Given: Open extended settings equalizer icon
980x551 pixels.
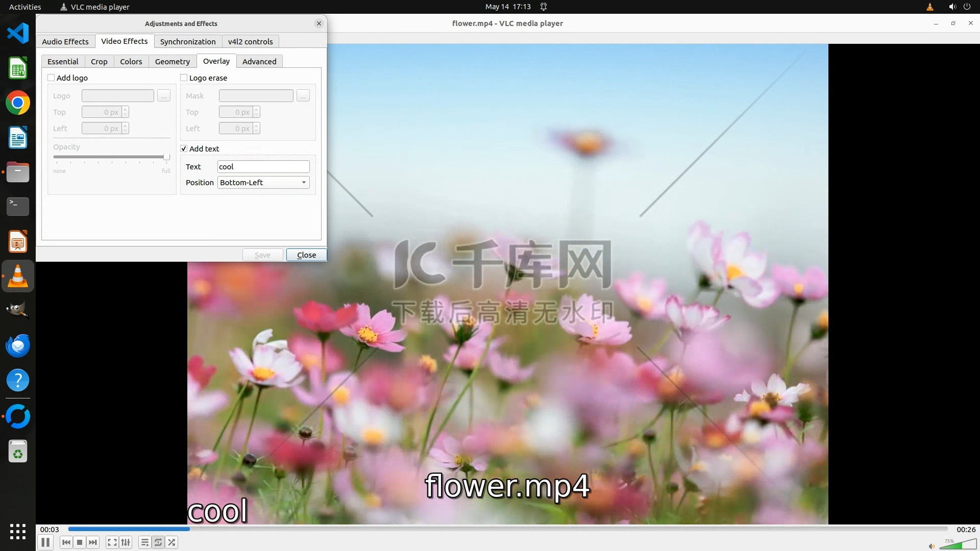Looking at the screenshot, I should point(126,542).
